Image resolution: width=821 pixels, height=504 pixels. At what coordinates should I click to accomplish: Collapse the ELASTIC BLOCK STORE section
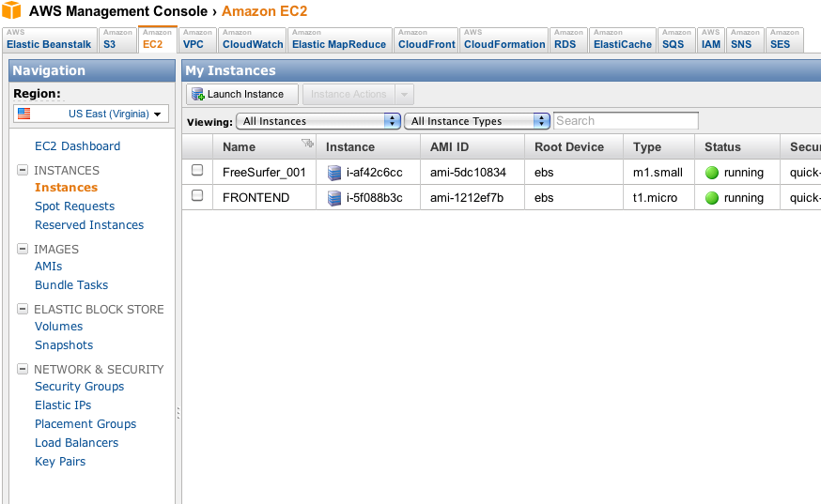click(x=23, y=310)
